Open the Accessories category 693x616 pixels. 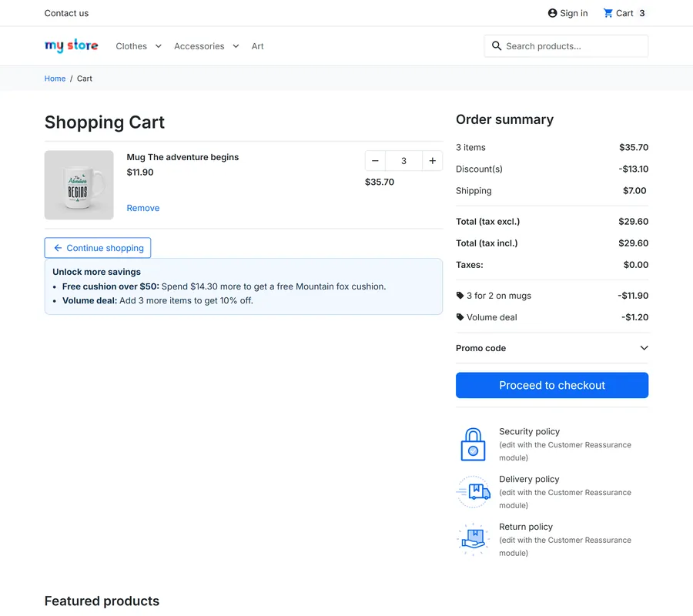pyautogui.click(x=199, y=46)
